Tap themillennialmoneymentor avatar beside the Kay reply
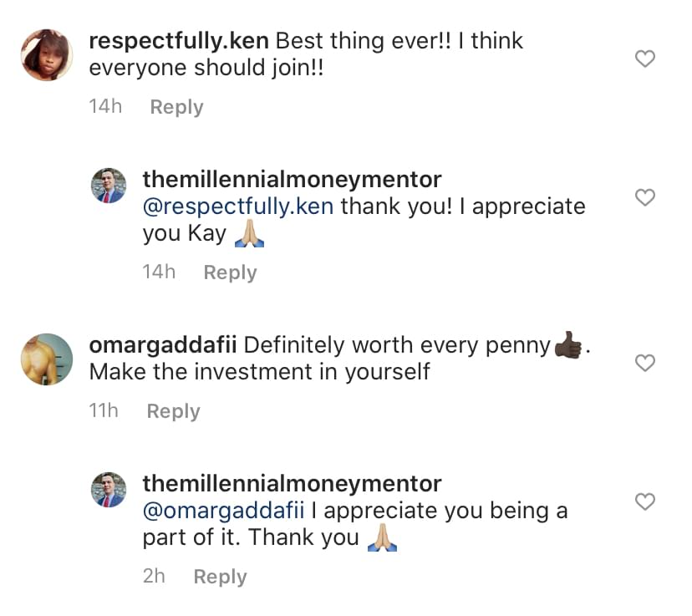Image resolution: width=692 pixels, height=616 pixels. tap(109, 186)
